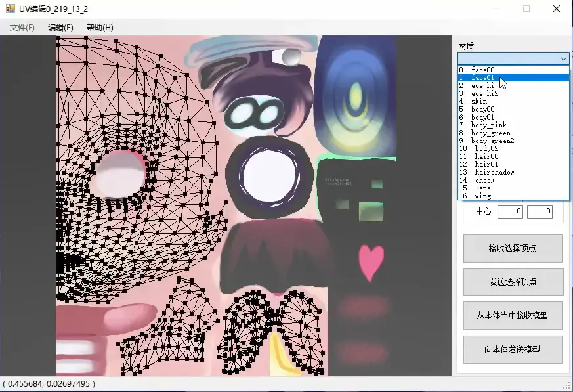Open the 文件(F) menu
The image size is (573, 392).
(x=22, y=28)
